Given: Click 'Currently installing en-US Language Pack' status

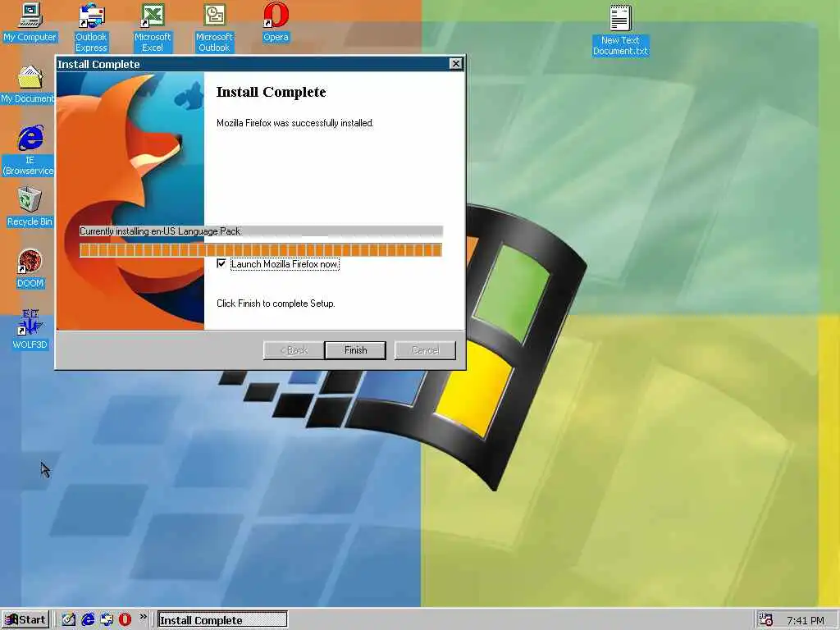Looking at the screenshot, I should coord(160,231).
